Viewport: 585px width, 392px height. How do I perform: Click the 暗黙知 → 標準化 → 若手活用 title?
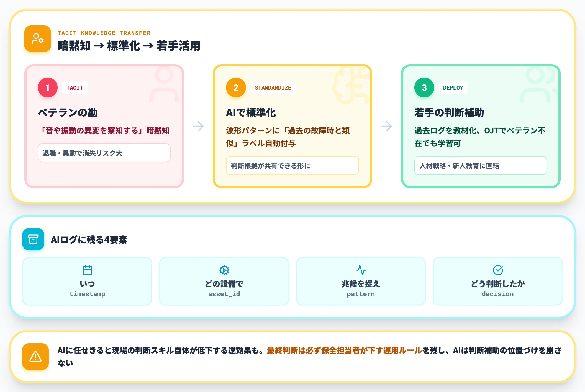(129, 46)
